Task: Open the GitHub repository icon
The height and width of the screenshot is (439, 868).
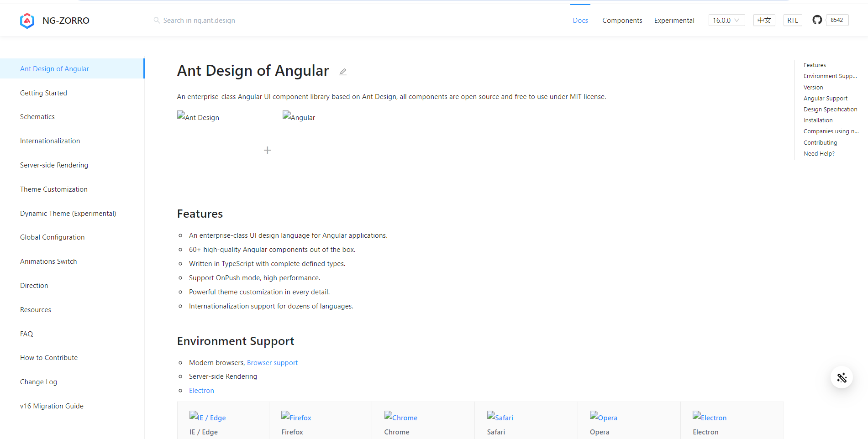Action: [x=817, y=20]
